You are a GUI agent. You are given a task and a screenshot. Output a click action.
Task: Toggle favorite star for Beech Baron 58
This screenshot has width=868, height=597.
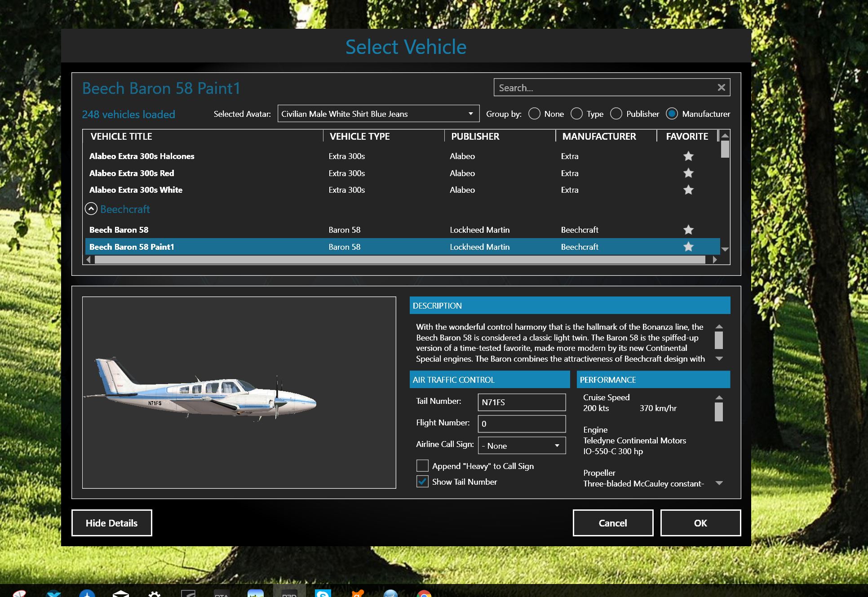click(x=688, y=230)
